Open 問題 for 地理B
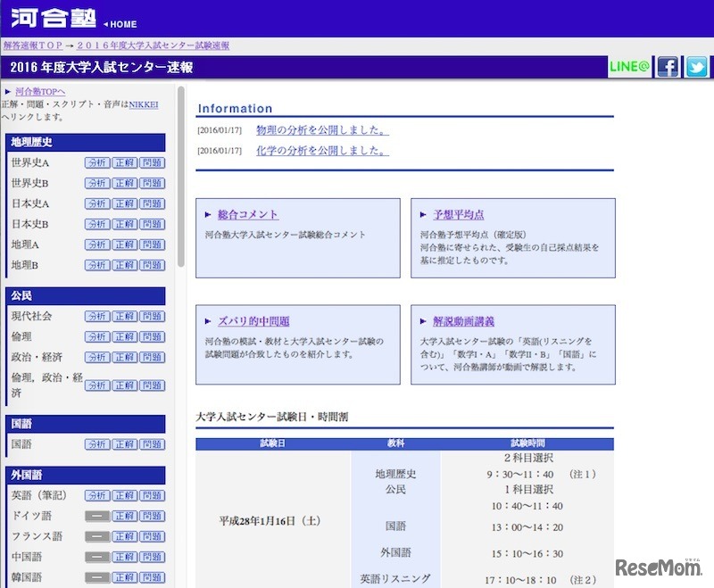Viewport: 714px width, 588px height. [x=150, y=264]
